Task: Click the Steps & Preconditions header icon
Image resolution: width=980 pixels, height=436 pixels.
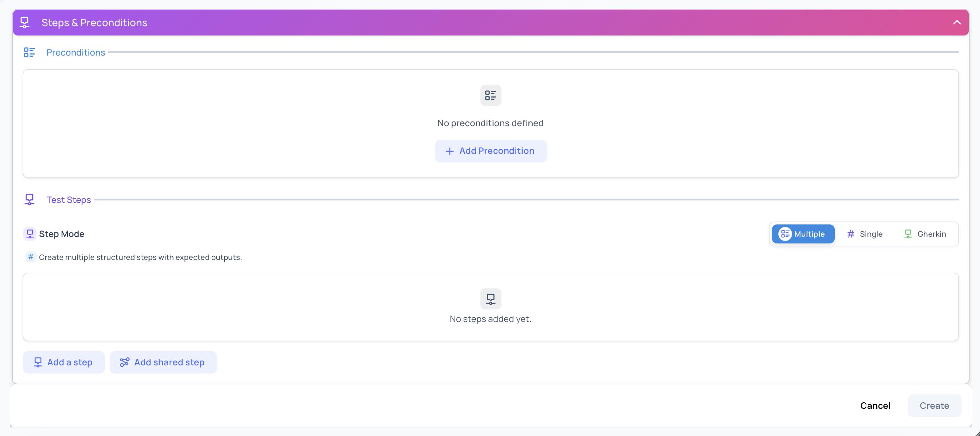Action: [x=25, y=23]
